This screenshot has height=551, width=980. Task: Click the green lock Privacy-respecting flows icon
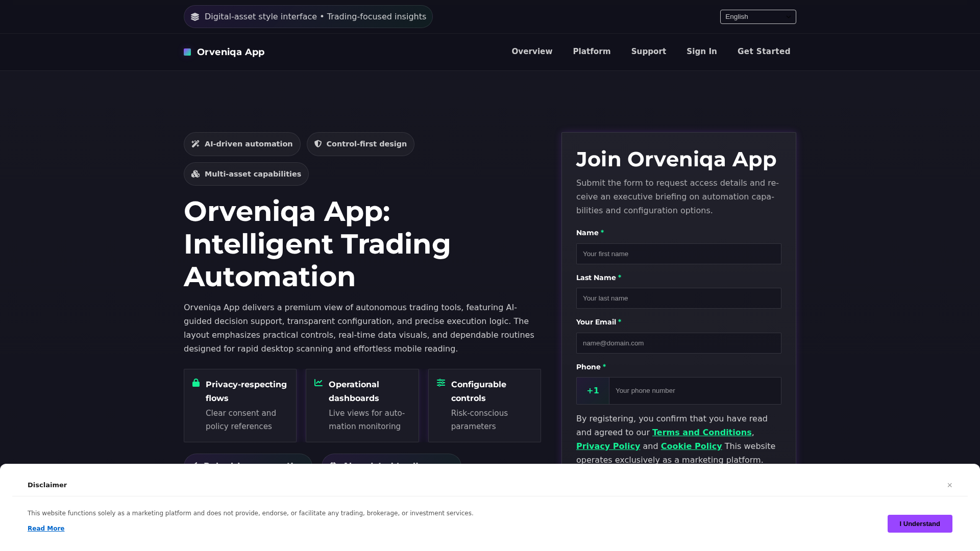[x=196, y=383]
